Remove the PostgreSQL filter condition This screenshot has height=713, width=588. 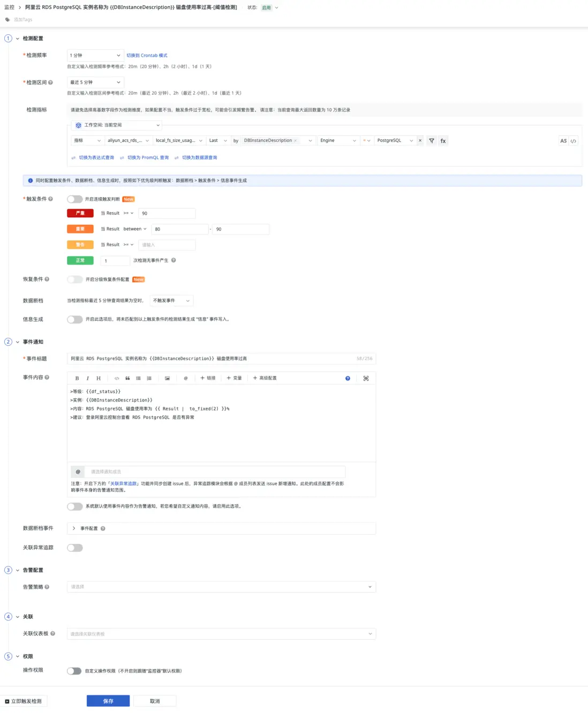tap(420, 141)
